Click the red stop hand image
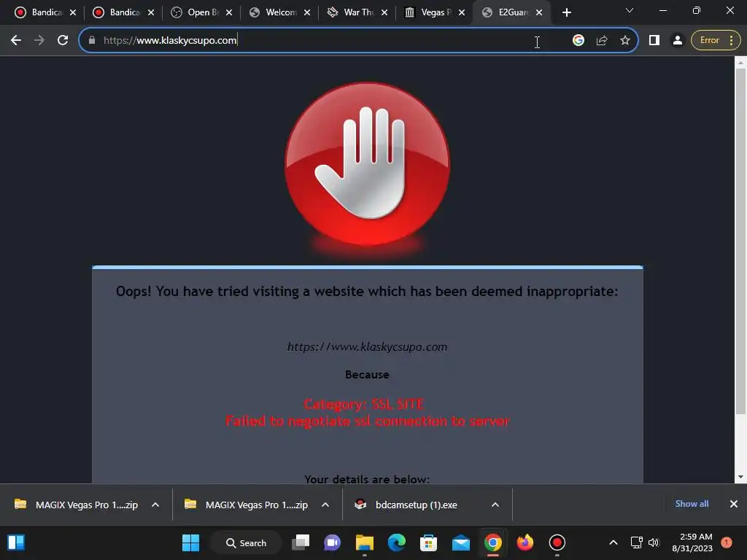This screenshot has height=560, width=747. coord(368,164)
